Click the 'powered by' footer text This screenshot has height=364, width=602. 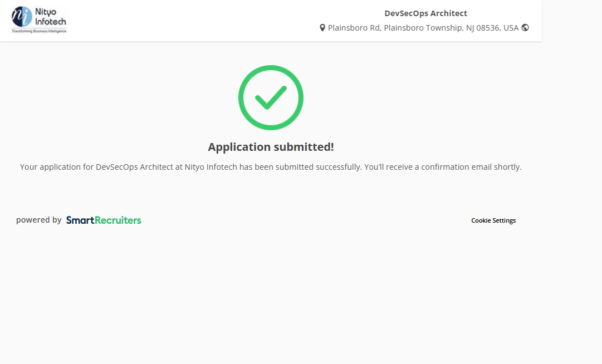pos(38,220)
